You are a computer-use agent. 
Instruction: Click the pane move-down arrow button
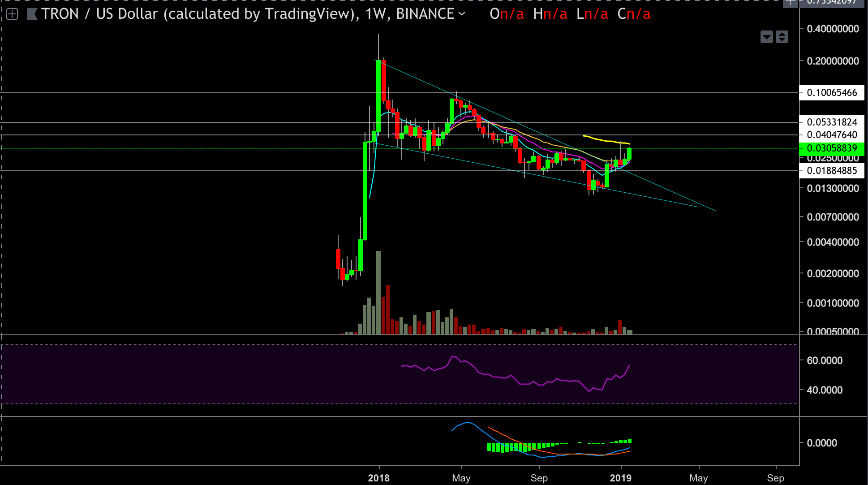pos(767,37)
